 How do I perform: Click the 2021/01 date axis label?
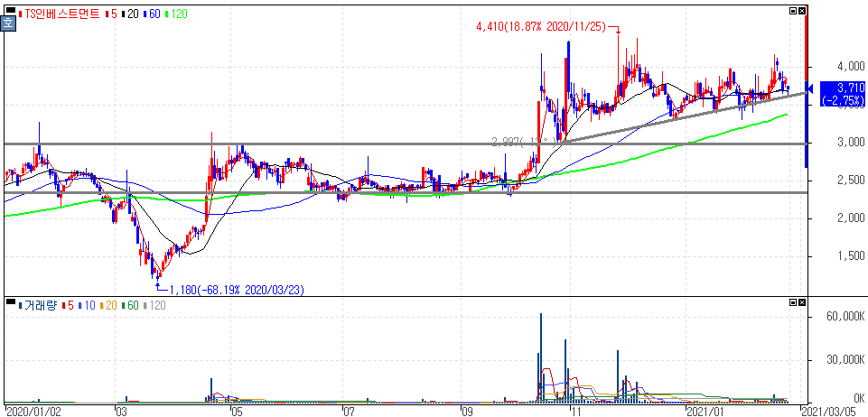point(705,412)
